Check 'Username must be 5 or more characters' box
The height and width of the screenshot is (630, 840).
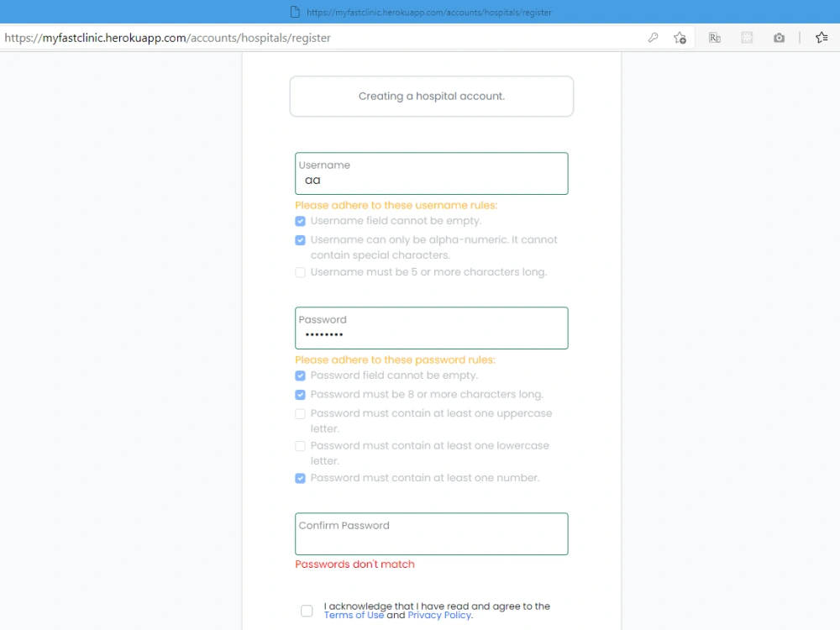click(x=300, y=273)
